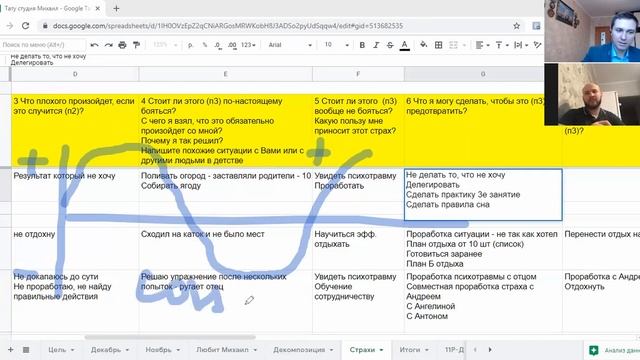Close the Тату студия Михаил browser tab
The image size is (640, 360).
click(98, 8)
